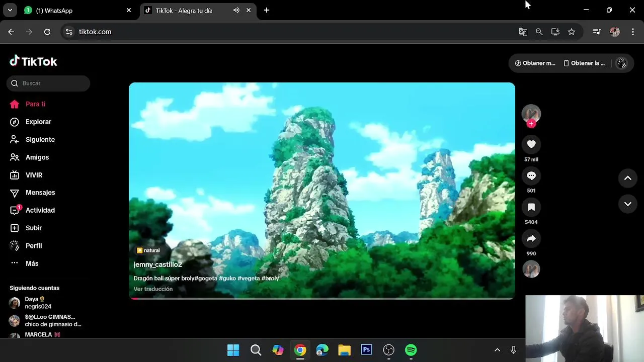Open the #vegeta hashtag
Viewport: 644px width, 362px height.
pos(249,278)
